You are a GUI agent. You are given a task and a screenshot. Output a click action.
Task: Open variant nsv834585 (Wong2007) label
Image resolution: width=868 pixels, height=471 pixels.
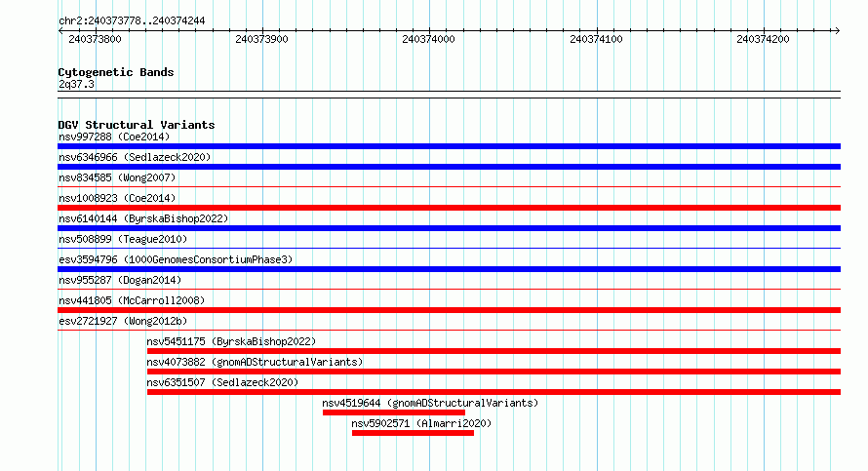pyautogui.click(x=117, y=177)
